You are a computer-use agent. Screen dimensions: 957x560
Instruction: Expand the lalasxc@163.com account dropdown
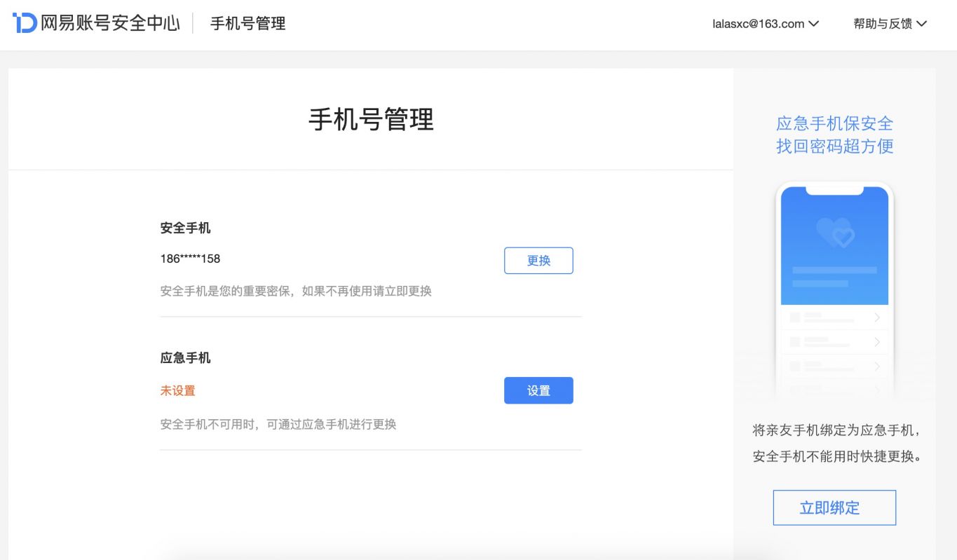pyautogui.click(x=766, y=24)
